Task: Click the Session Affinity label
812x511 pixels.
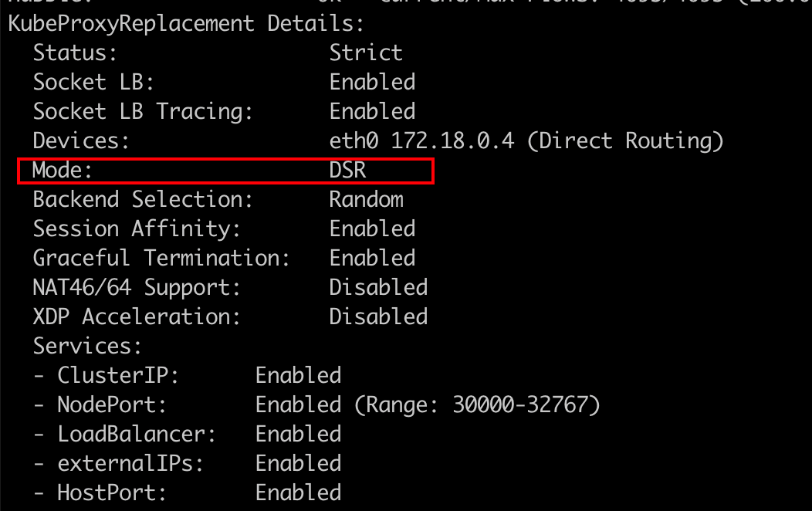Action: 137,228
